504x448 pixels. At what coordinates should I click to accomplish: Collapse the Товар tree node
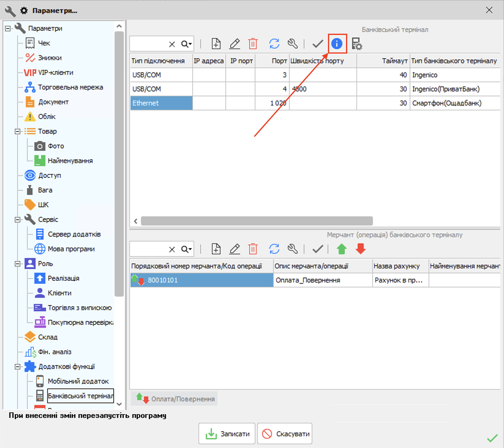click(18, 131)
